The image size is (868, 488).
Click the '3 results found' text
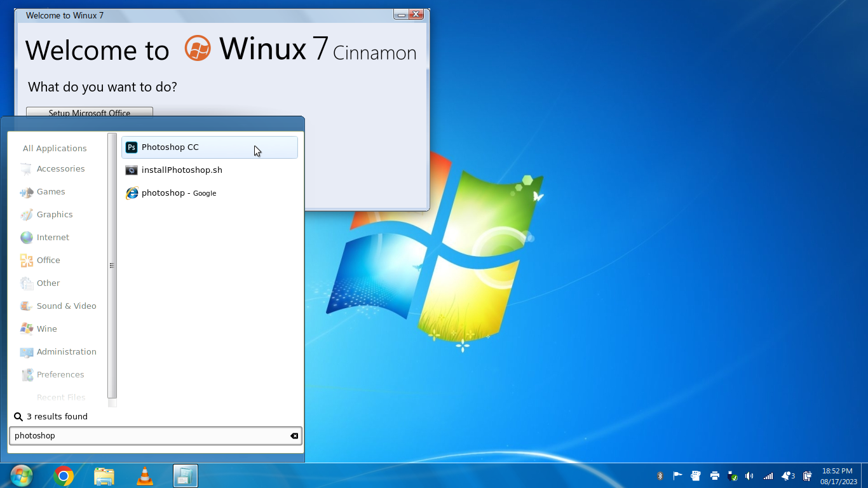(57, 417)
